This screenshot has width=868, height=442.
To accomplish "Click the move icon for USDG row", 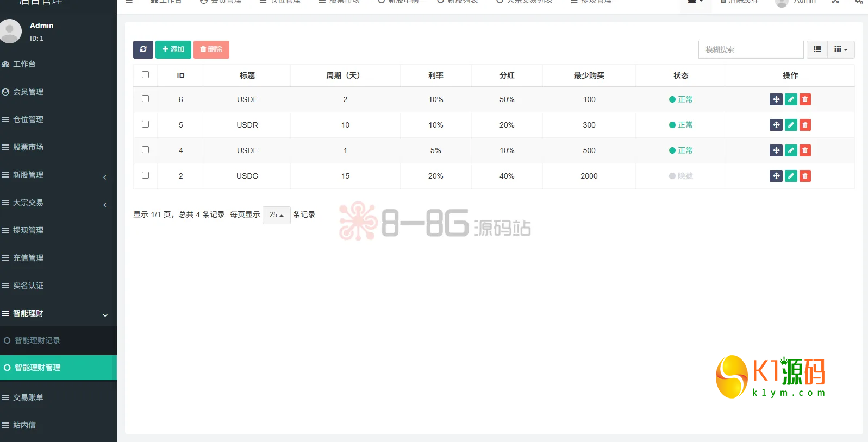I will [x=776, y=176].
